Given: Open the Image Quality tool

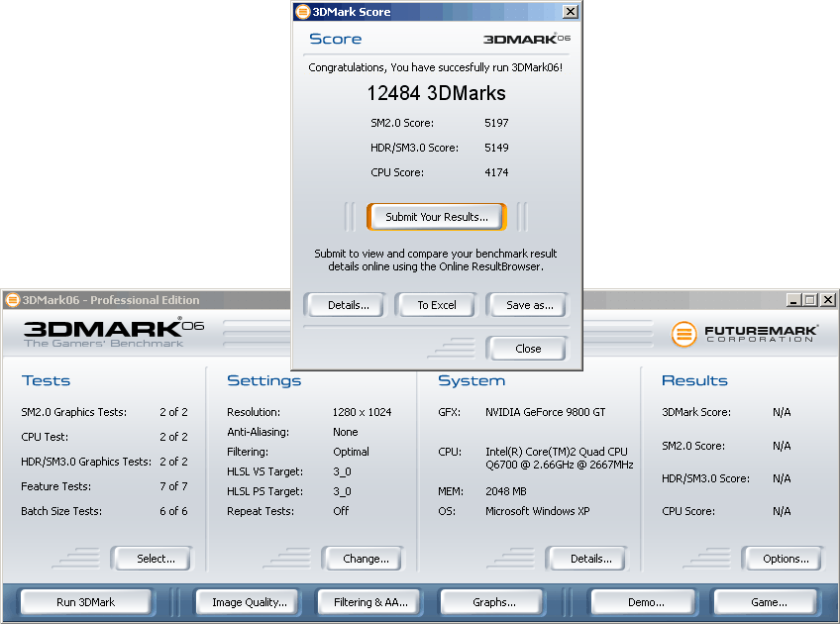Looking at the screenshot, I should (249, 602).
